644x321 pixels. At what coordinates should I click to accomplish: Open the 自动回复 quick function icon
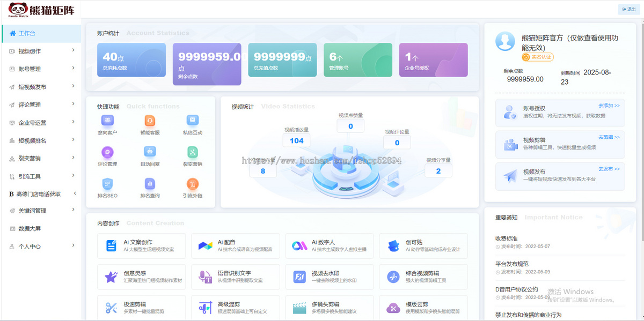[150, 152]
